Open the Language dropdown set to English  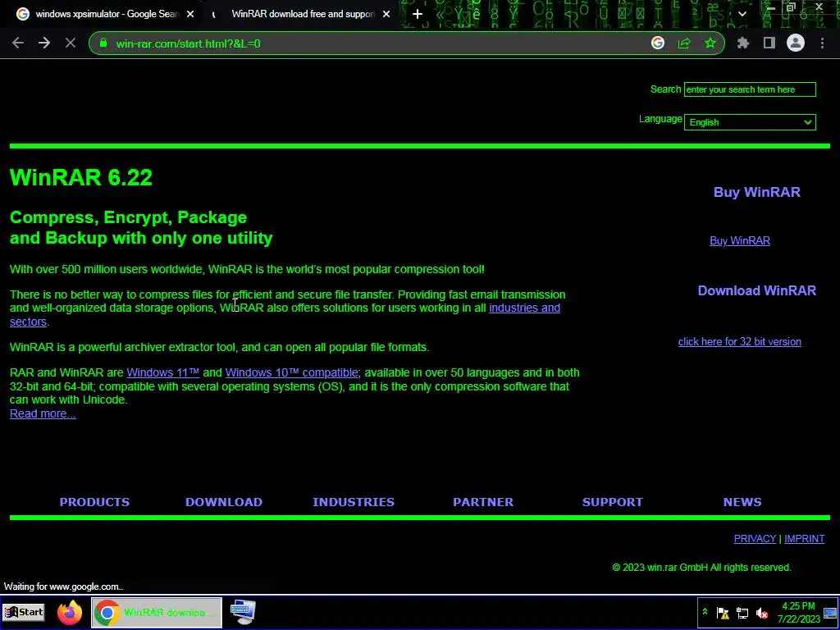(750, 122)
